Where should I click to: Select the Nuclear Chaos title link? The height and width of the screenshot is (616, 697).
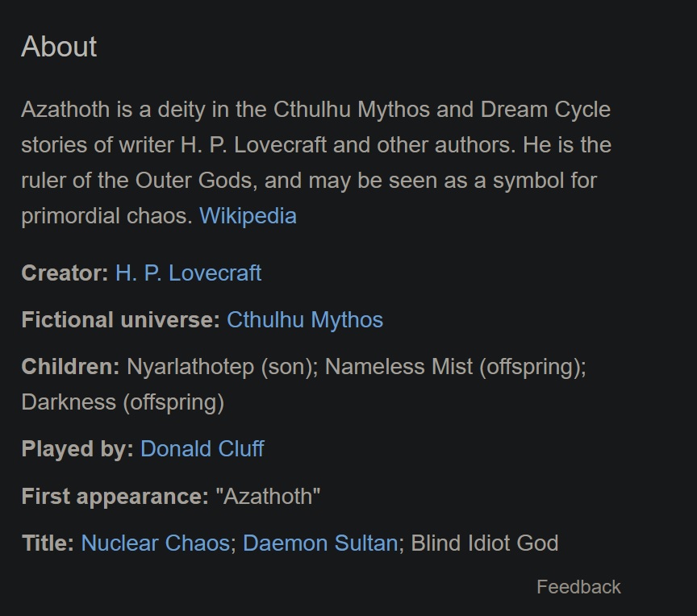[x=155, y=543]
